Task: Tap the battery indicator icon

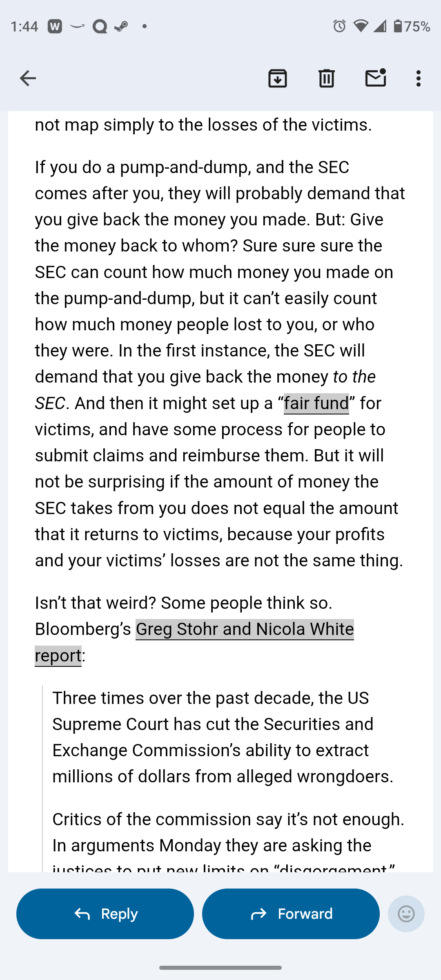Action: point(398,27)
